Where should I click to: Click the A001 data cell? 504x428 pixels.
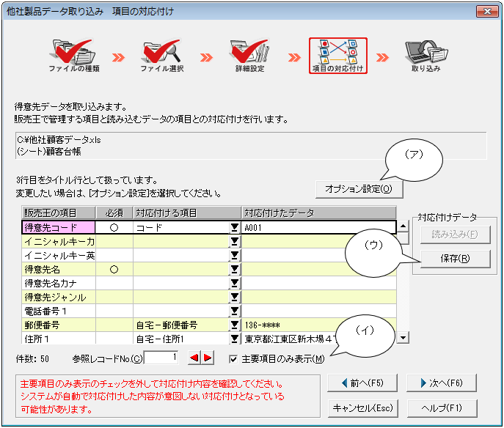click(318, 227)
